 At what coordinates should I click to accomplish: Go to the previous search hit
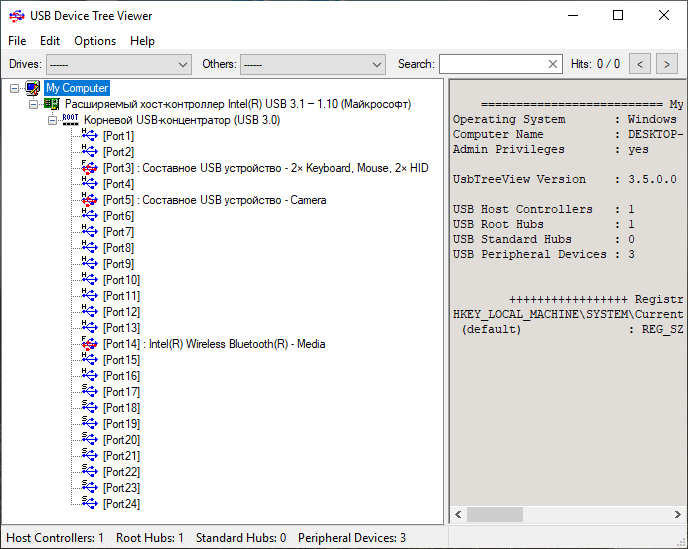click(640, 64)
